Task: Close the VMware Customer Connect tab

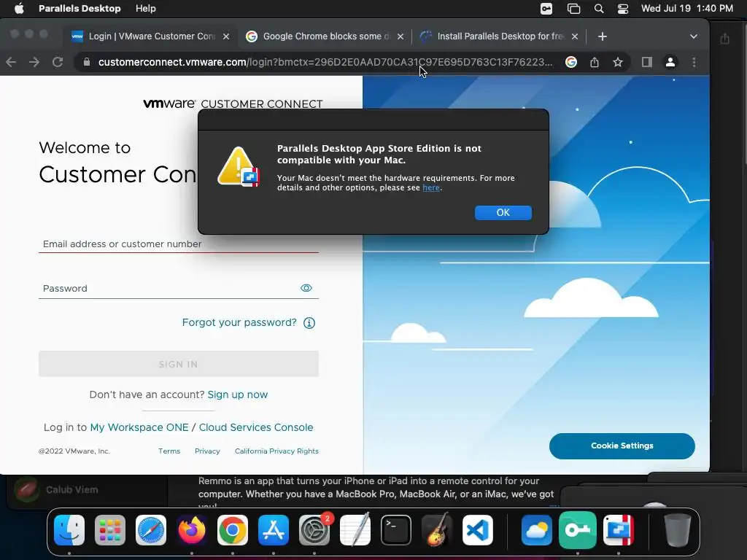Action: [226, 36]
